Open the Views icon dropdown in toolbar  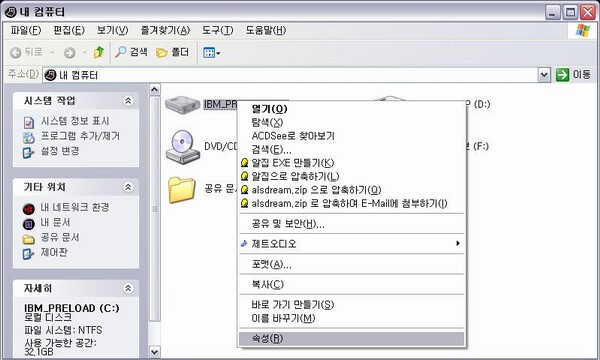(x=211, y=52)
